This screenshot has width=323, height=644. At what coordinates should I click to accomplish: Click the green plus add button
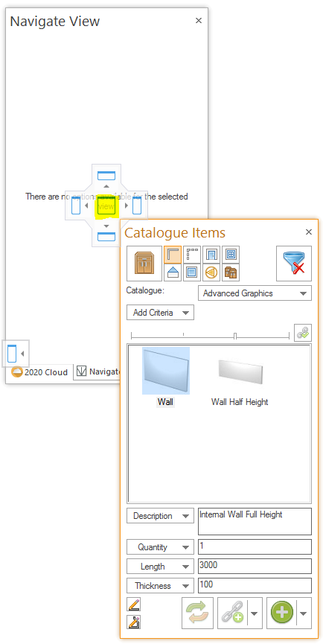point(282,613)
